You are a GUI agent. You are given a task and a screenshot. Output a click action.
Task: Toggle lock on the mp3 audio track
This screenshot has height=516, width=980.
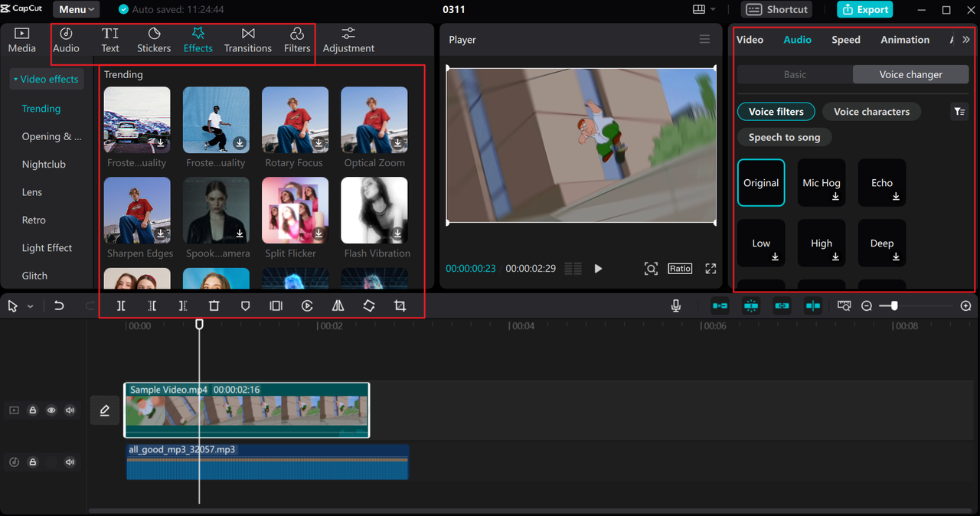coord(33,462)
